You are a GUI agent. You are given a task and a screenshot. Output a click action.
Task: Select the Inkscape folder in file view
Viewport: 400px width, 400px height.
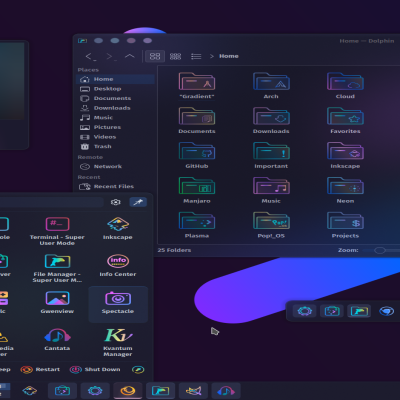(x=345, y=151)
